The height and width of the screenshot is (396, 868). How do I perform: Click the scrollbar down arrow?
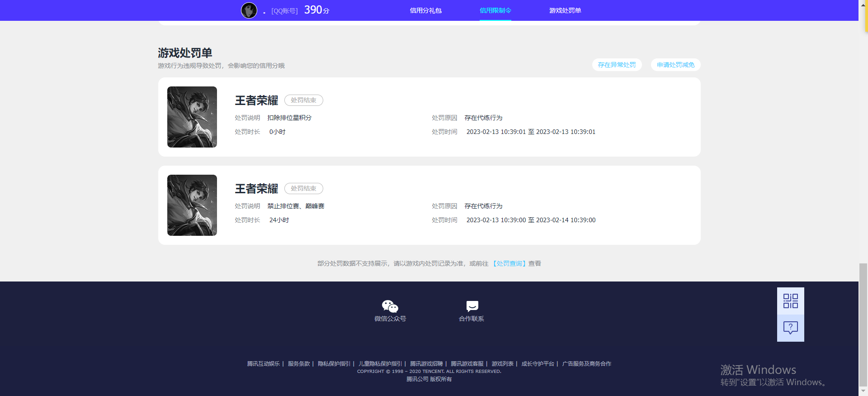(x=863, y=391)
